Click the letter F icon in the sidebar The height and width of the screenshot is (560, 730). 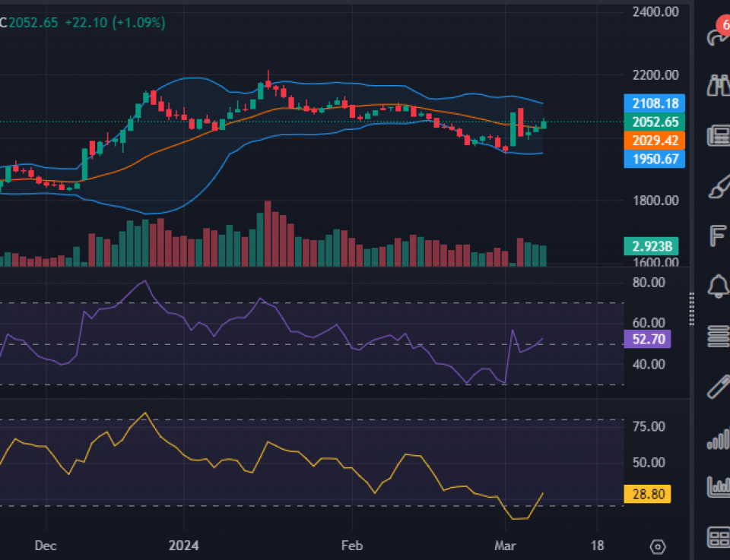[x=718, y=236]
